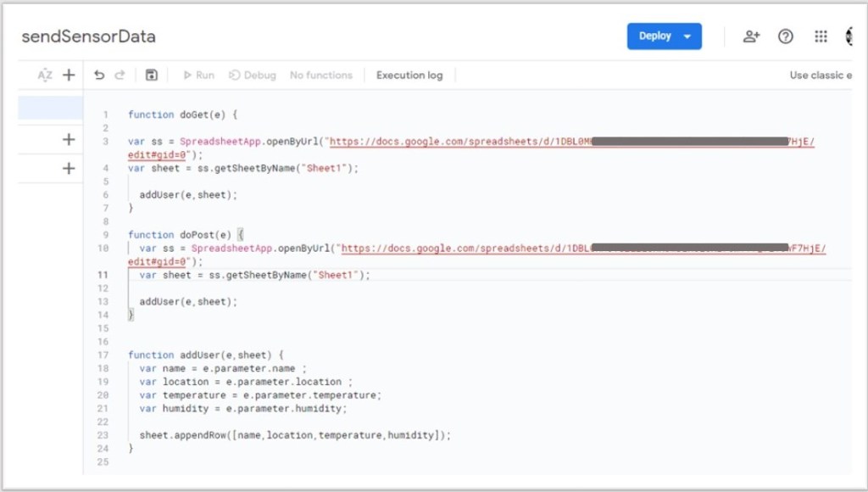This screenshot has height=492, width=868.
Task: Start Debug on the script
Action: [253, 75]
